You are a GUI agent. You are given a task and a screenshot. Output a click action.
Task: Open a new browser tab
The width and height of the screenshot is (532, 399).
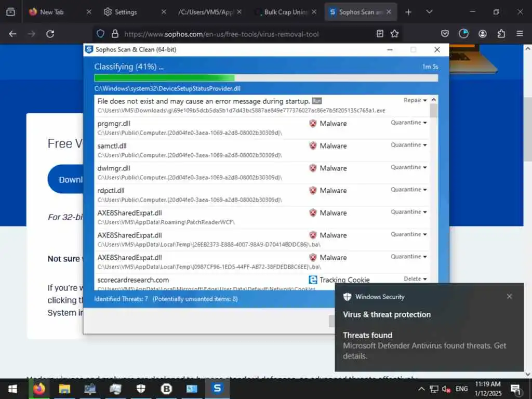(408, 12)
